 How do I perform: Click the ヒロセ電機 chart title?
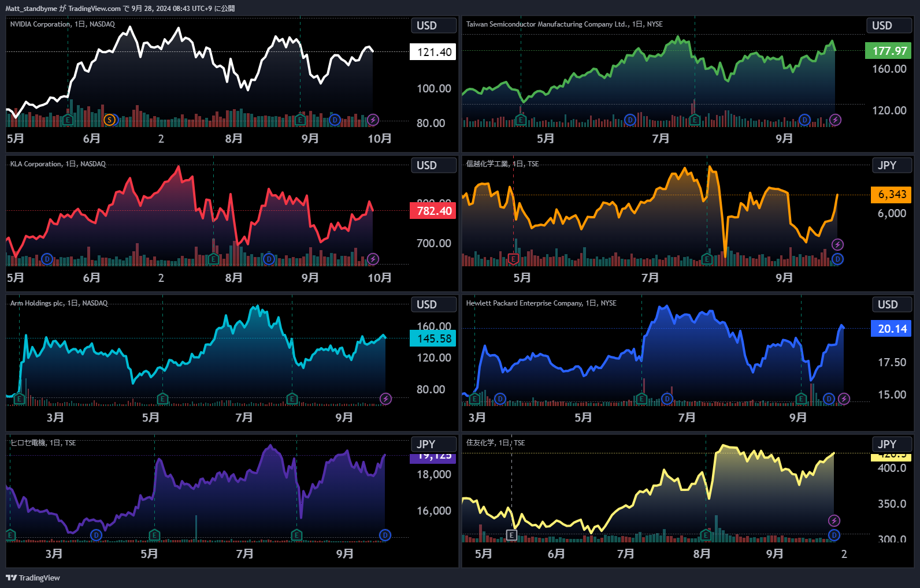tap(43, 443)
